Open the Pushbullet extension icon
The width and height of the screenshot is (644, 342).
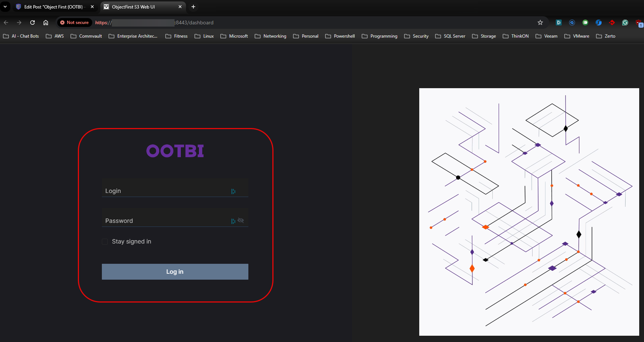(585, 23)
